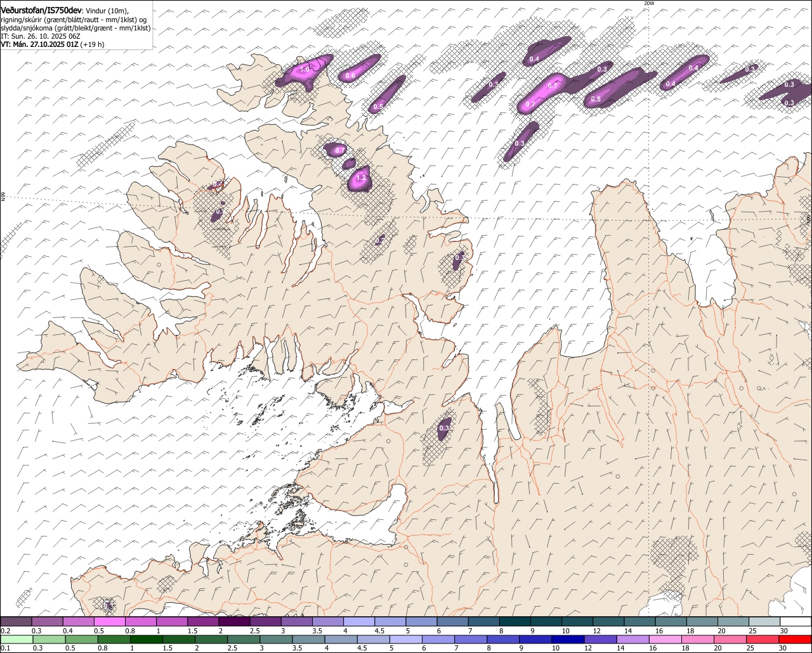Click the 1.0 precipitation value on the map
Screen dimensions: 812x653
click(304, 69)
